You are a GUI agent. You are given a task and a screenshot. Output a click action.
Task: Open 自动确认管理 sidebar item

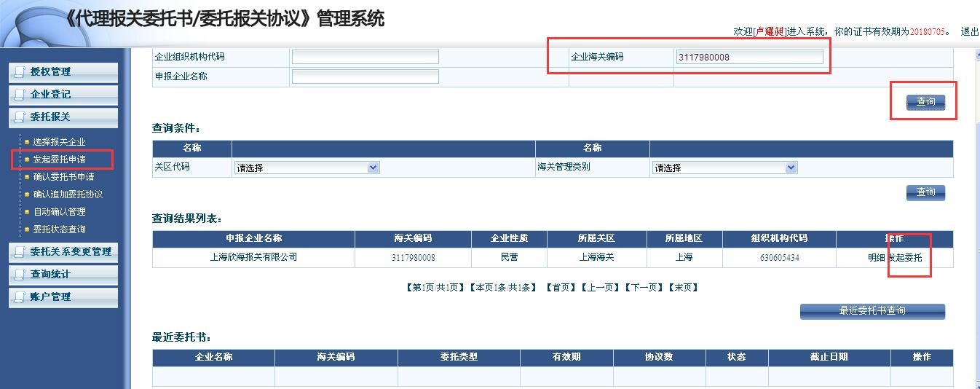tap(59, 212)
